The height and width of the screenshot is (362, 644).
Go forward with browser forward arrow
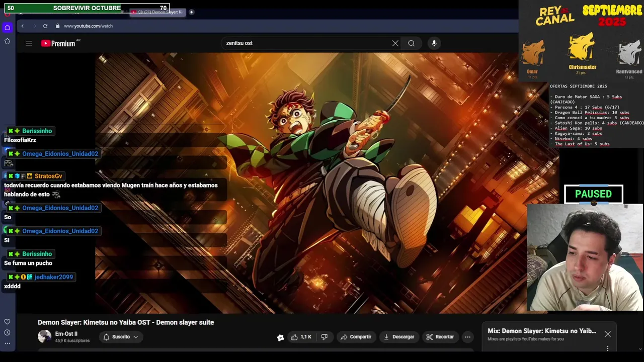click(x=35, y=26)
